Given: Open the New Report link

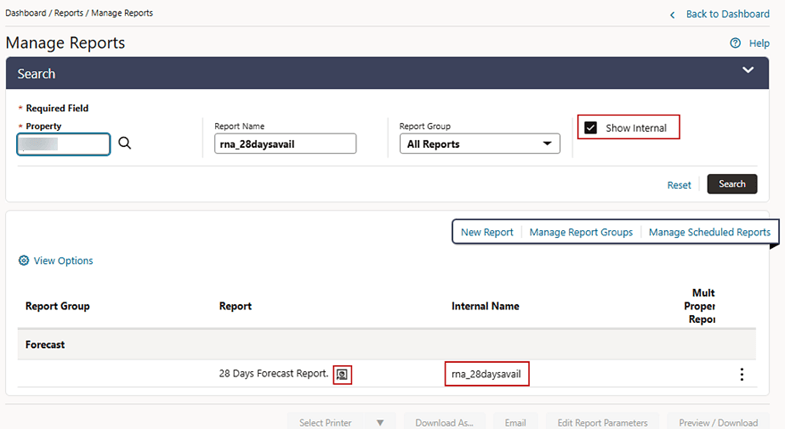Looking at the screenshot, I should [487, 232].
